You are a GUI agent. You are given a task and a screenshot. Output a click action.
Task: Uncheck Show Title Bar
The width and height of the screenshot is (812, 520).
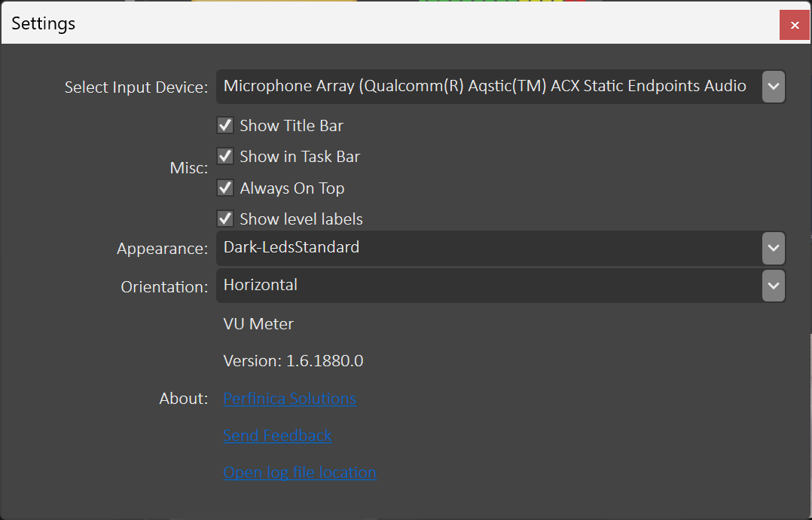click(224, 125)
